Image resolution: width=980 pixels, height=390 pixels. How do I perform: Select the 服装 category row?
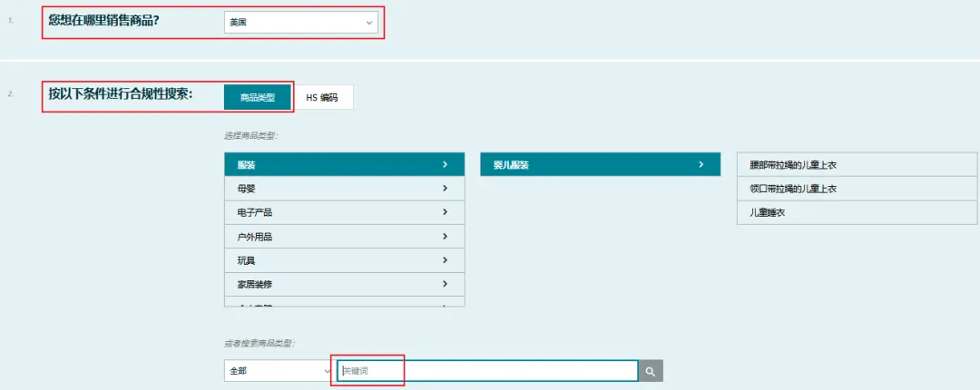(345, 164)
